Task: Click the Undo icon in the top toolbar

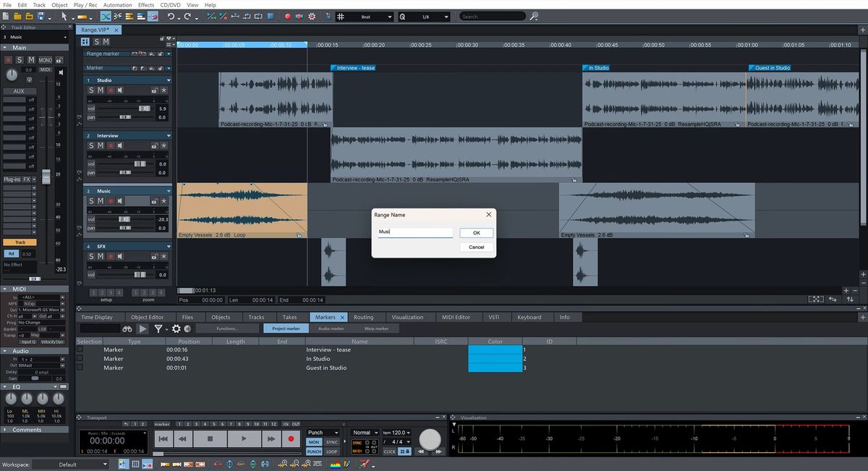Action: [171, 17]
